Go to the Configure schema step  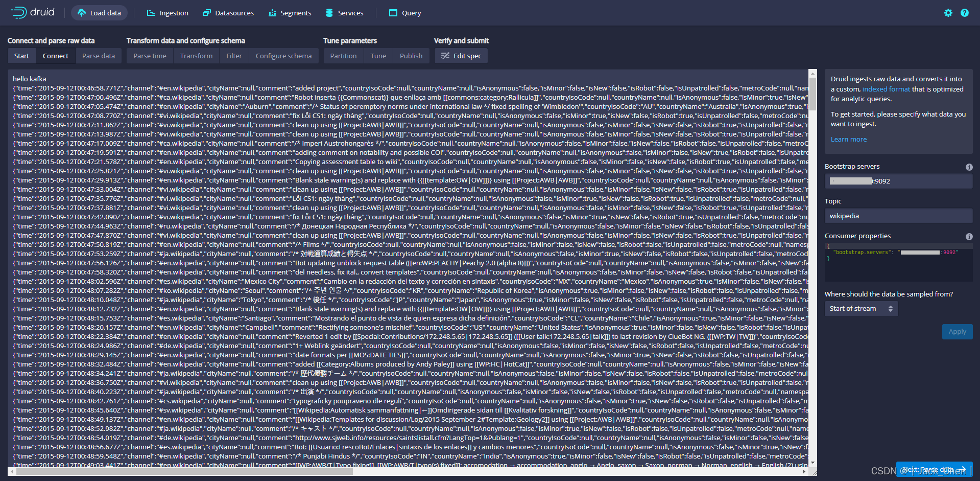(283, 56)
